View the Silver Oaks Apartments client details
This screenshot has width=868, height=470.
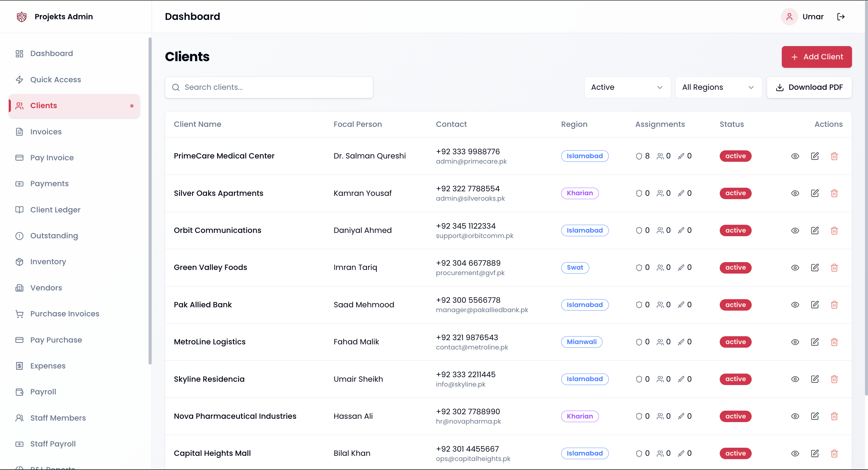pos(795,193)
